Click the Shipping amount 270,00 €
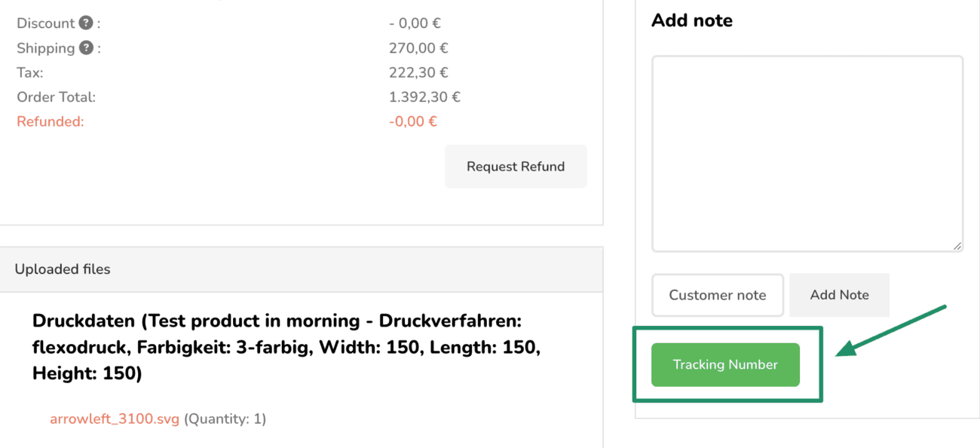This screenshot has height=448, width=980. tap(418, 48)
